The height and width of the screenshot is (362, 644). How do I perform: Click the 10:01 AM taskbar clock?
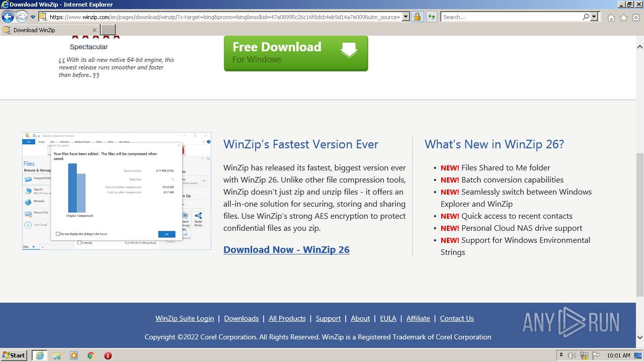618,355
